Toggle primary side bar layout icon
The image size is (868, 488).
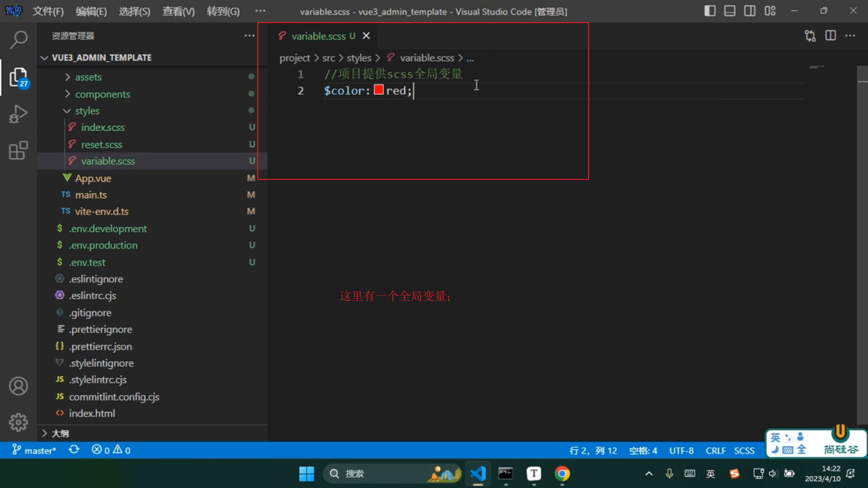[x=710, y=11]
